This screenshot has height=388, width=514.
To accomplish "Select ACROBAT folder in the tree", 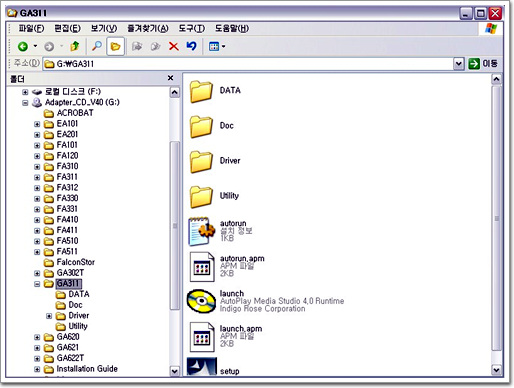I will tap(69, 113).
